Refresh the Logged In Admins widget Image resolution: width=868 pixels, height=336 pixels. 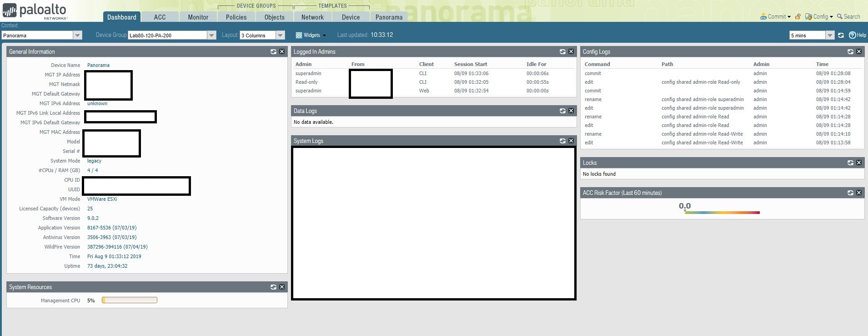click(x=562, y=52)
